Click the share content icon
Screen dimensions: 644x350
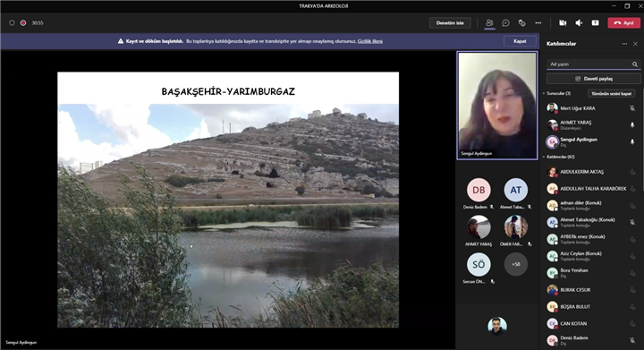coord(595,23)
